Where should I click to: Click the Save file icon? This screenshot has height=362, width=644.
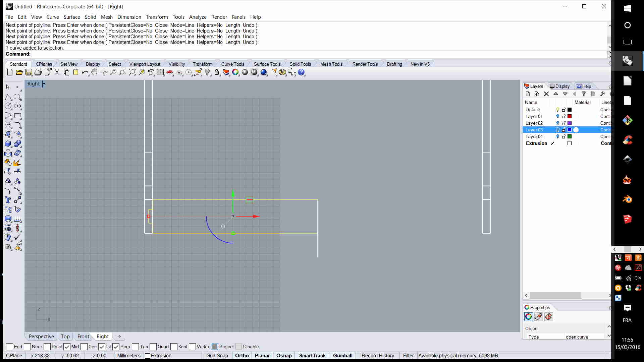click(29, 72)
